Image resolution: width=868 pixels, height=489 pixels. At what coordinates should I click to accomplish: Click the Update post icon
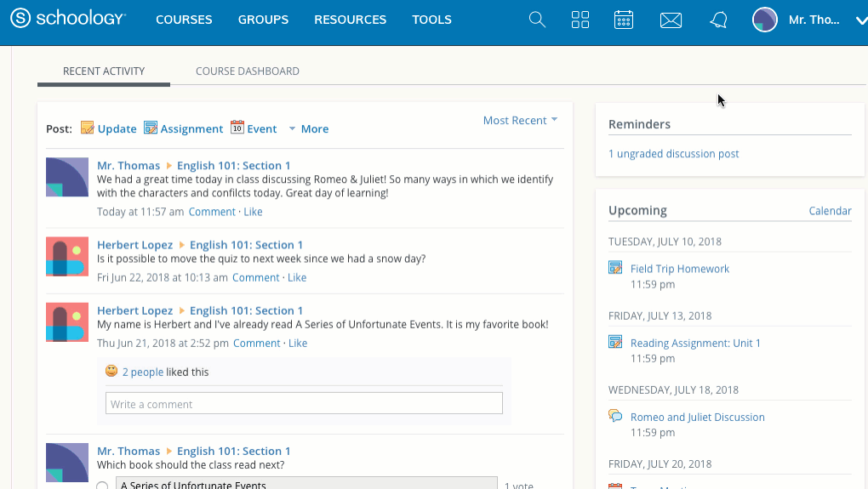click(87, 128)
